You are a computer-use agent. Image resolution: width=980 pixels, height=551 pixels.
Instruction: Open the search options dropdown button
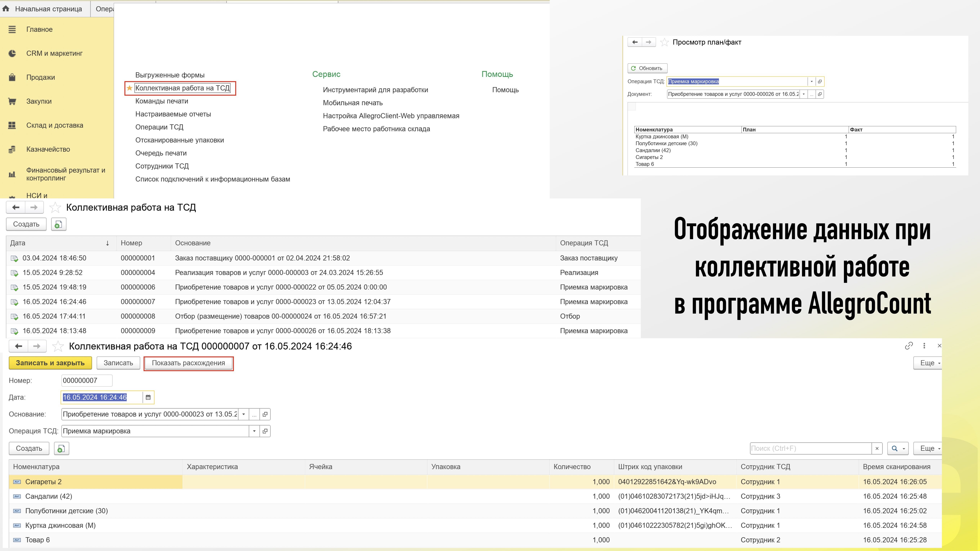pos(898,449)
